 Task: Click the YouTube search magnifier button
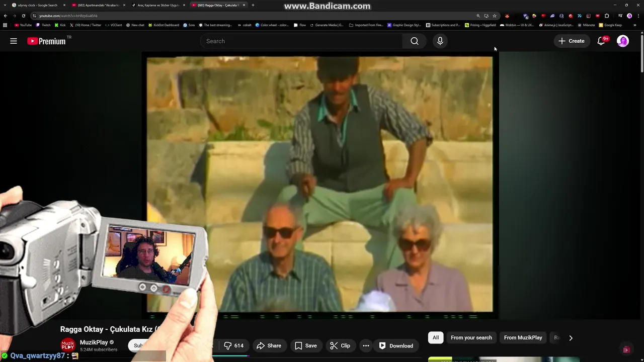click(415, 41)
